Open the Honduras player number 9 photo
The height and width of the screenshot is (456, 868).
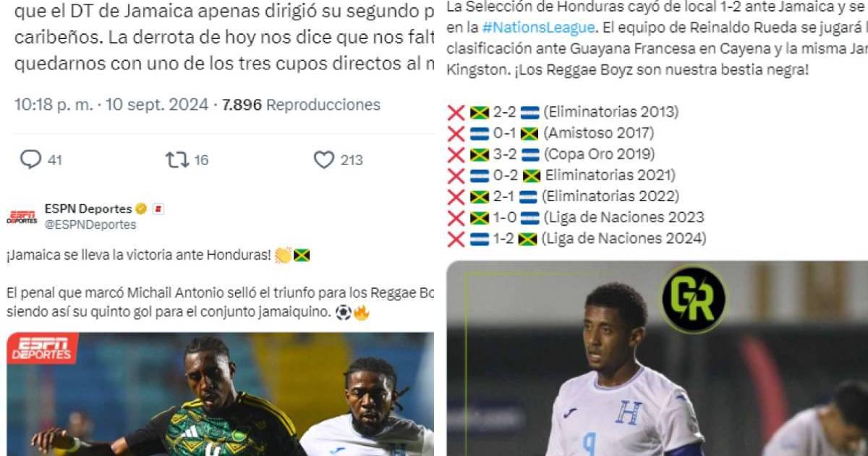[657, 358]
